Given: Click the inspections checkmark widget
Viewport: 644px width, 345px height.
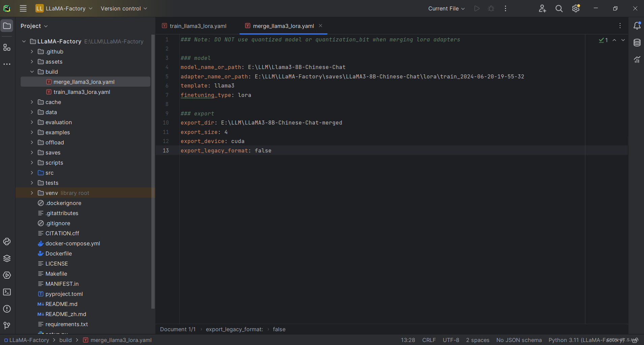Looking at the screenshot, I should (x=603, y=40).
